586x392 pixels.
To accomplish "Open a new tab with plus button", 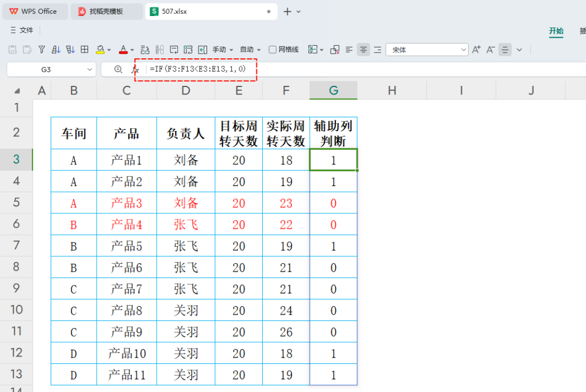I will click(287, 11).
